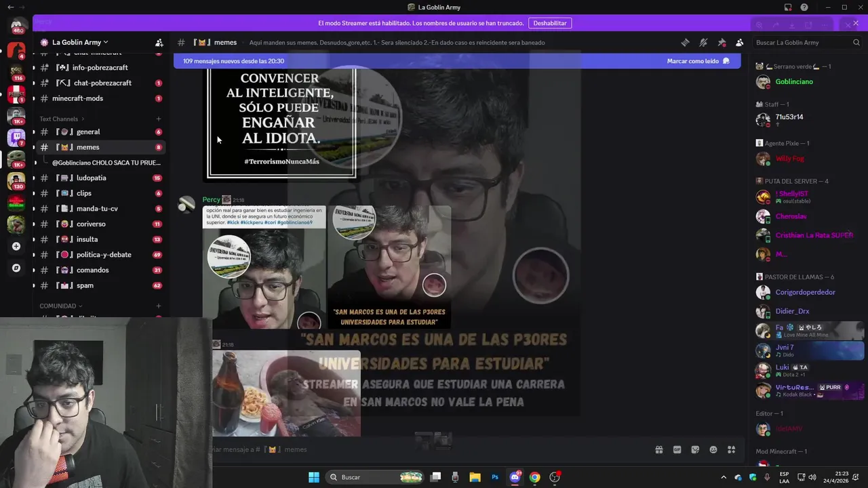The height and width of the screenshot is (488, 868).
Task: Open the sticker picker icon
Action: click(695, 449)
